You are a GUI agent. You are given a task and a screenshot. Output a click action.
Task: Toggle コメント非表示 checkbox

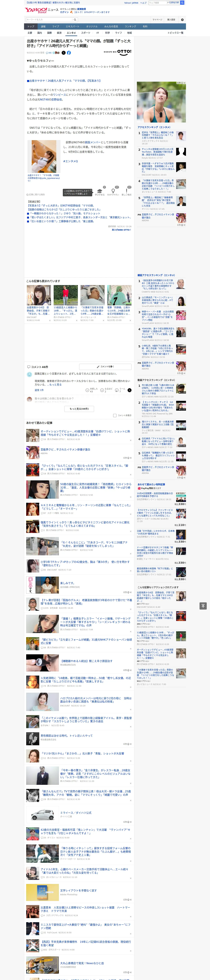pyautogui.click(x=115, y=415)
